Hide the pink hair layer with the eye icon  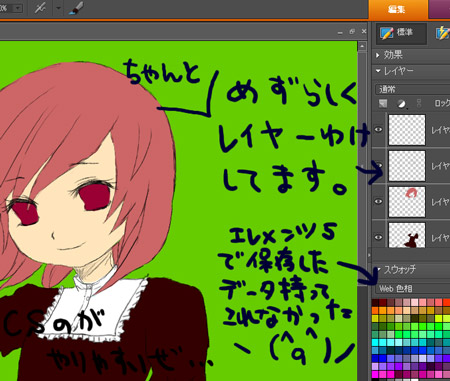coord(378,202)
